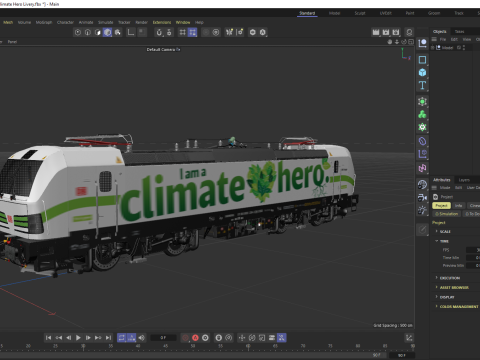The width and height of the screenshot is (480, 360).
Task: Toggle record active objects button
Action: pos(185,338)
